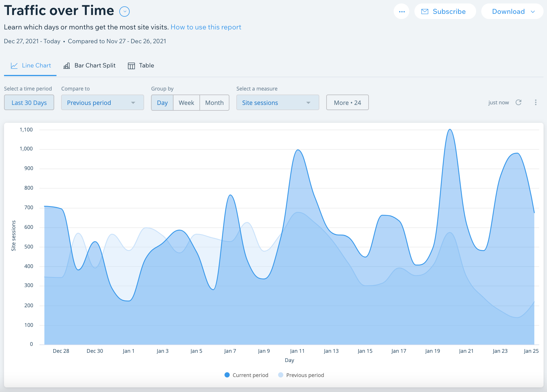Viewport: 547px width, 392px height.
Task: Group by Week
Action: coord(186,103)
